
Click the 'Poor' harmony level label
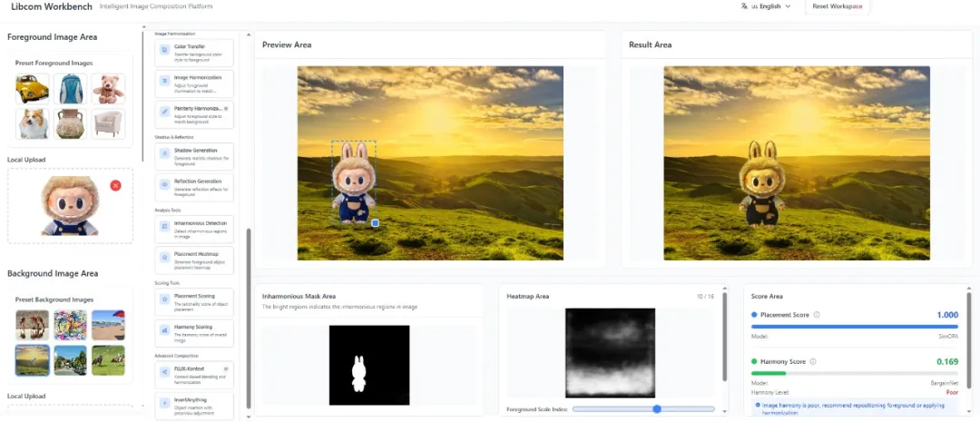click(952, 392)
